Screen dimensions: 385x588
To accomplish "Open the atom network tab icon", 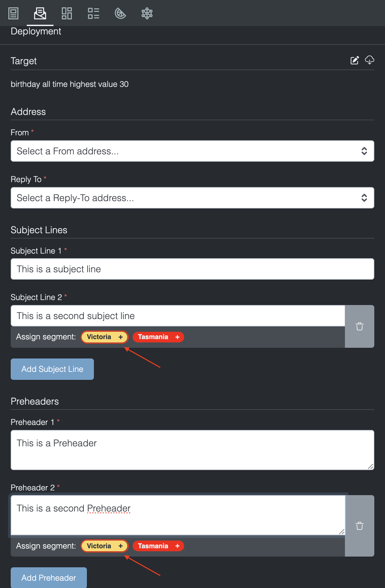I will click(x=147, y=13).
